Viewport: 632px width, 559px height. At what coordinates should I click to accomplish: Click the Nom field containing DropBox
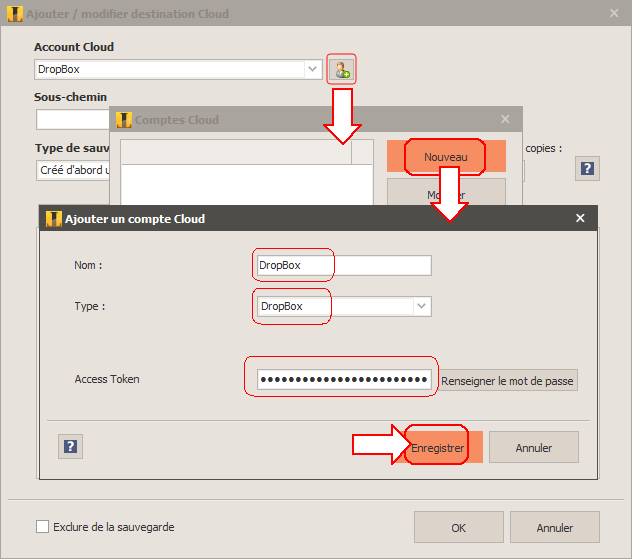[344, 265]
